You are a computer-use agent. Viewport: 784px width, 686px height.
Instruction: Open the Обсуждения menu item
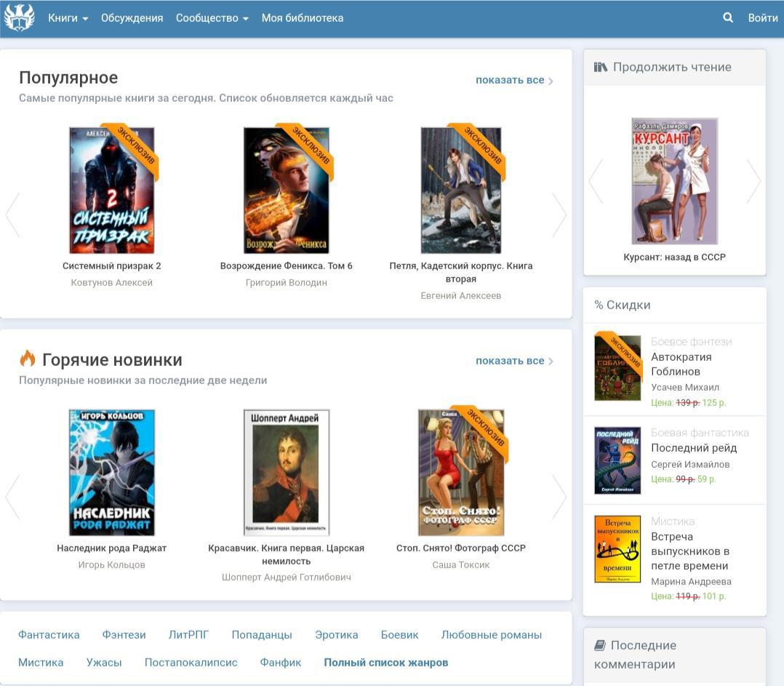[132, 18]
